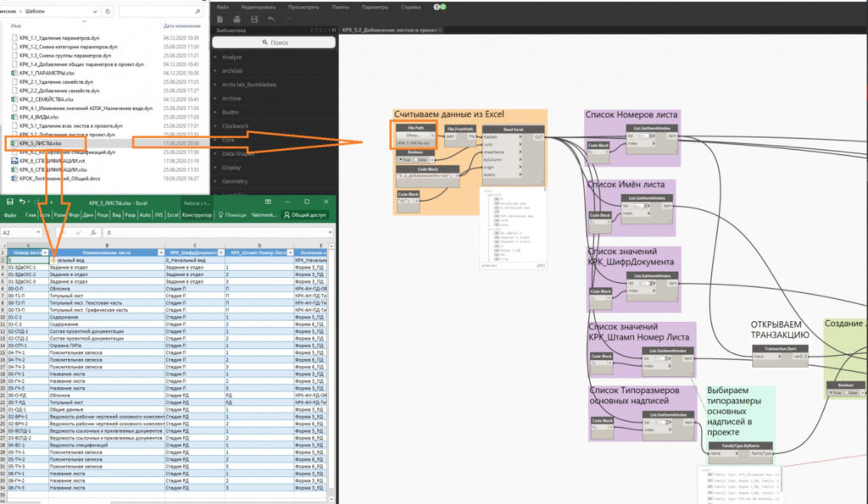Open Файл menu in Dynamo
Screen dimensions: 868x504
(x=223, y=7)
